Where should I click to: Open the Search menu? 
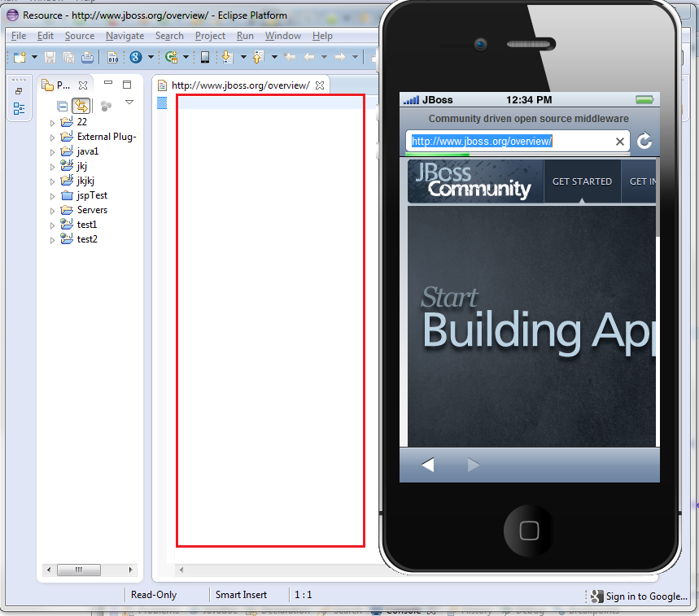(x=169, y=36)
